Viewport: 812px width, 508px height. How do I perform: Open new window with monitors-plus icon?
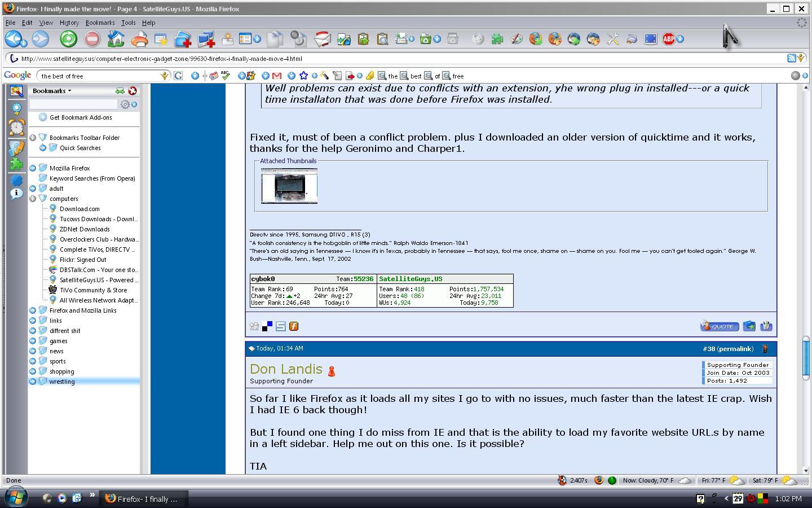pyautogui.click(x=206, y=39)
